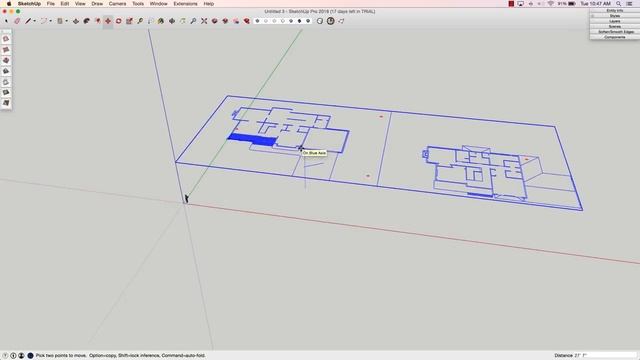Toggle Back Edges face style
640x360 pixels.
[x=266, y=21]
